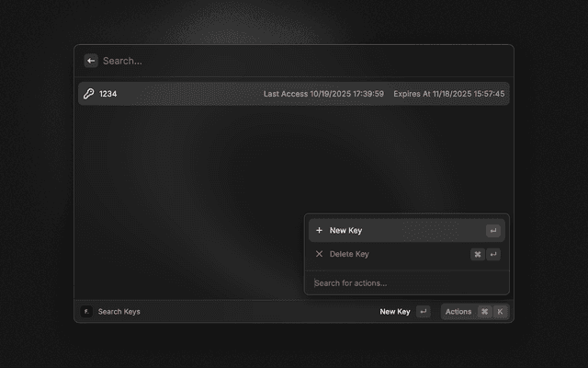Click the Enter key badge in Delete Key row

pyautogui.click(x=493, y=255)
